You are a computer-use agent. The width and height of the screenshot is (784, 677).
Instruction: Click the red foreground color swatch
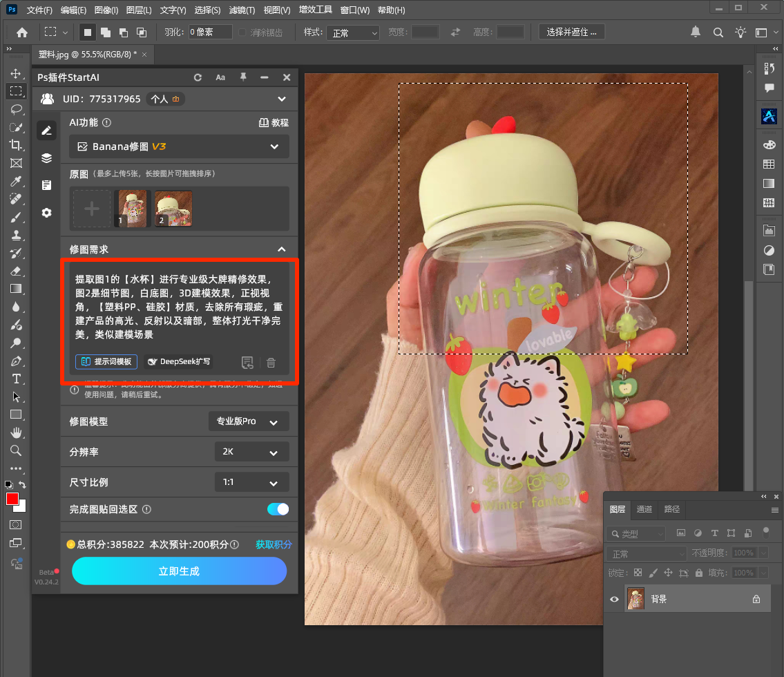pos(12,499)
